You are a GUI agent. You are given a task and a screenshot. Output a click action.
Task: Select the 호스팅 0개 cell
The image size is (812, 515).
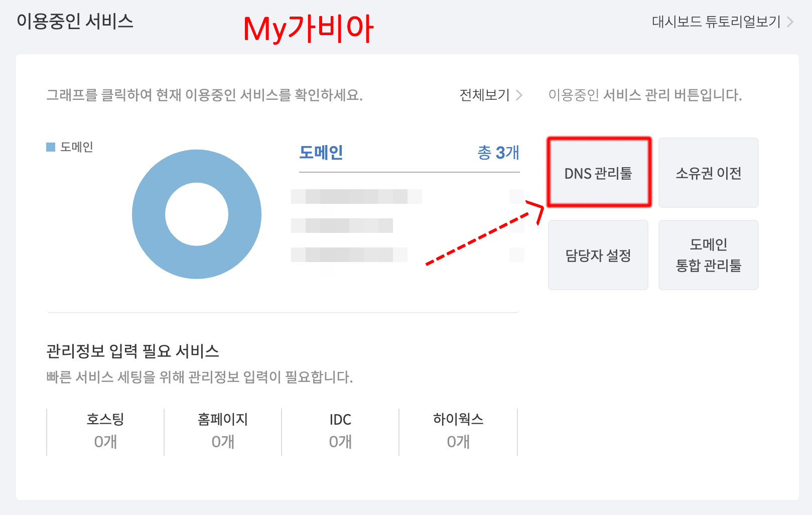[x=105, y=431]
